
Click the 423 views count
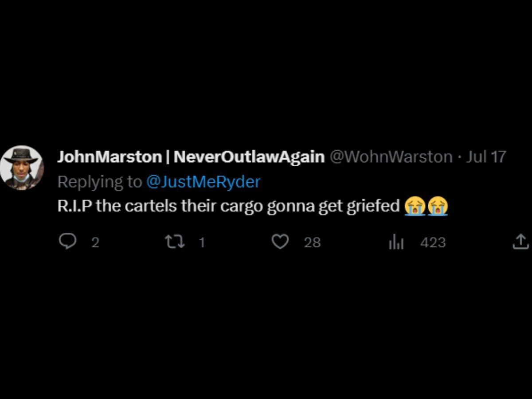coord(433,242)
